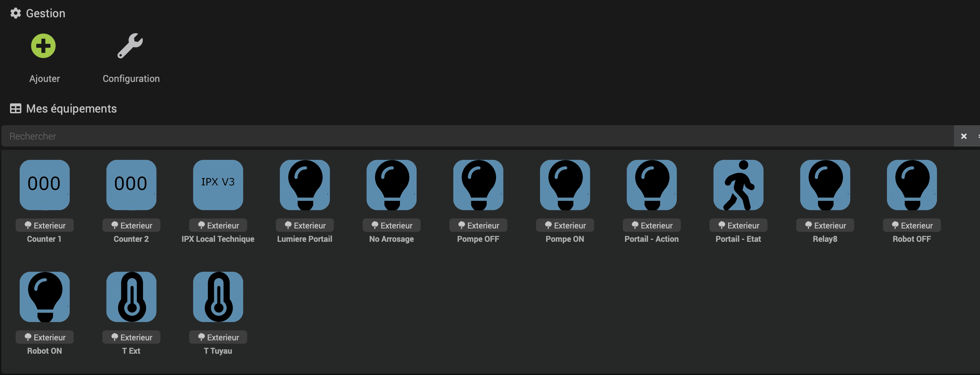Open the Lumiere Portail bulb icon
The image size is (980, 375).
point(304,185)
